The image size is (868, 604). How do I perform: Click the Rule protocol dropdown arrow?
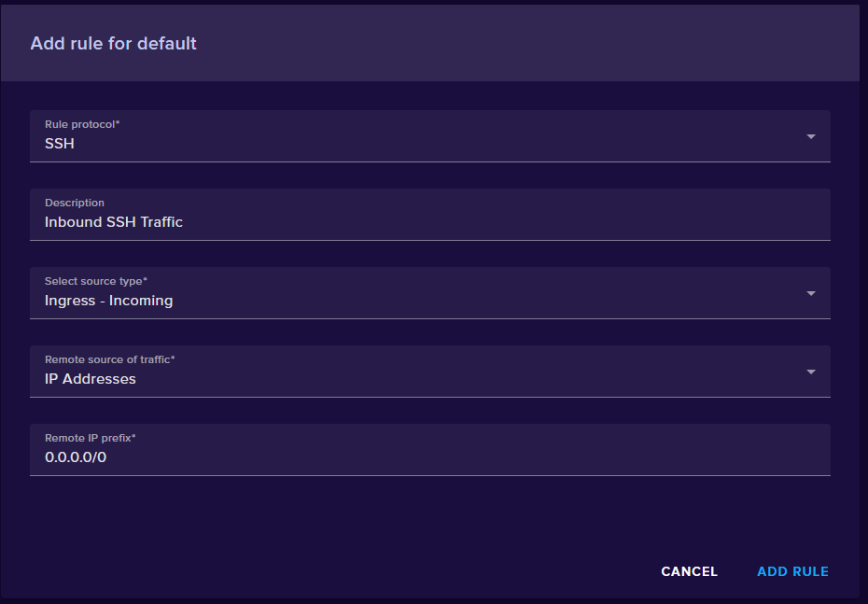point(811,137)
